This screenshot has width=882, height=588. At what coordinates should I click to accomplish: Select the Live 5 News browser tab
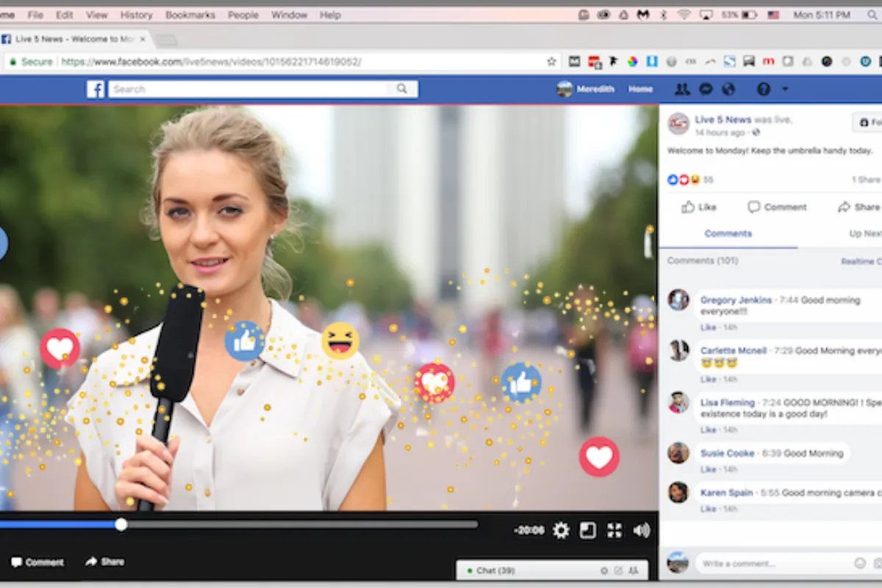click(x=73, y=39)
